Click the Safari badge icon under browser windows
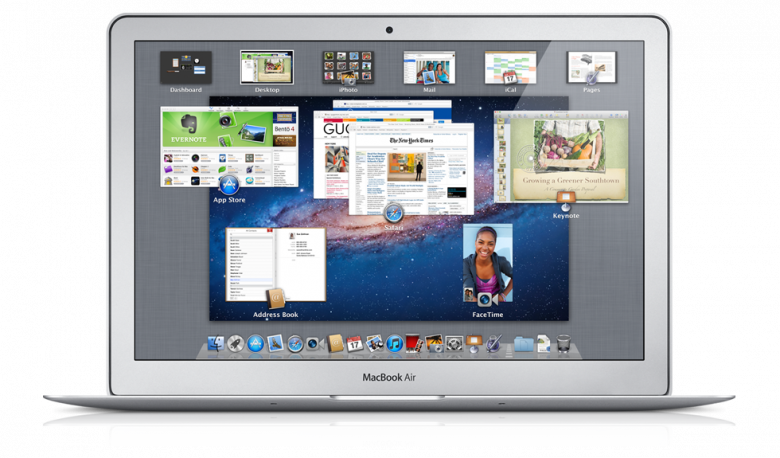Screen dimensions: 780x458 (x=394, y=213)
